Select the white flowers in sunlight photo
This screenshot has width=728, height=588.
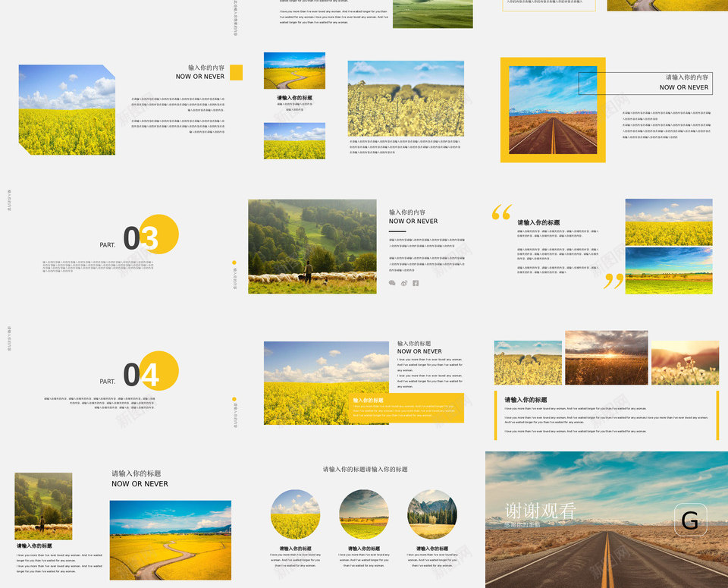pyautogui.click(x=685, y=363)
